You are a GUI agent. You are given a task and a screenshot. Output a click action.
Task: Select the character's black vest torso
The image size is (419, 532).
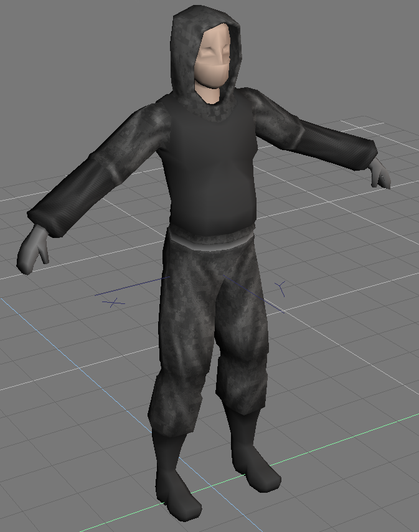click(210, 169)
